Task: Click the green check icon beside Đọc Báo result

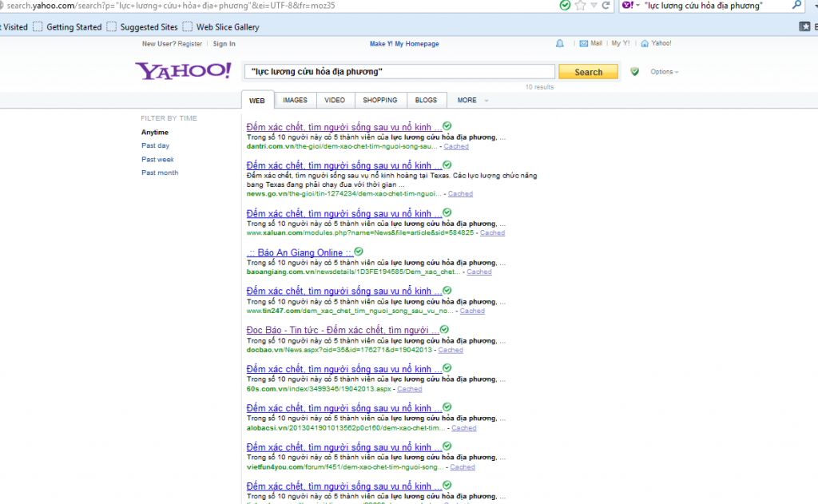Action: pos(444,330)
